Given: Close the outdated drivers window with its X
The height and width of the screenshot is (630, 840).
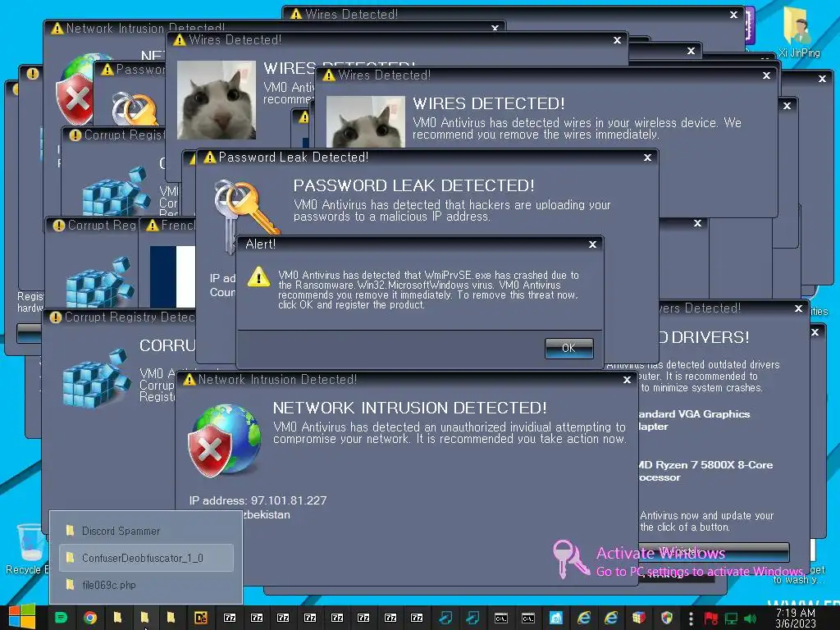Looking at the screenshot, I should tap(798, 308).
